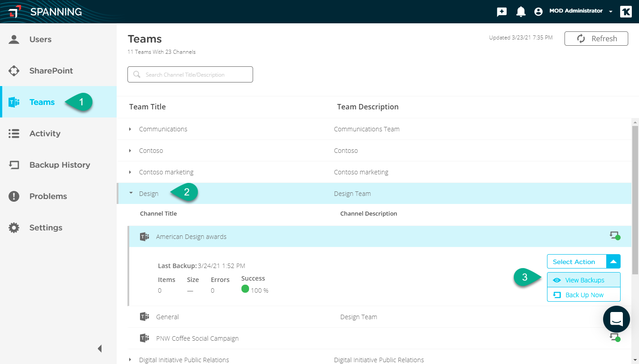Collapse the sidebar with the arrow
Screen dimensions: 639x364
[x=100, y=348]
